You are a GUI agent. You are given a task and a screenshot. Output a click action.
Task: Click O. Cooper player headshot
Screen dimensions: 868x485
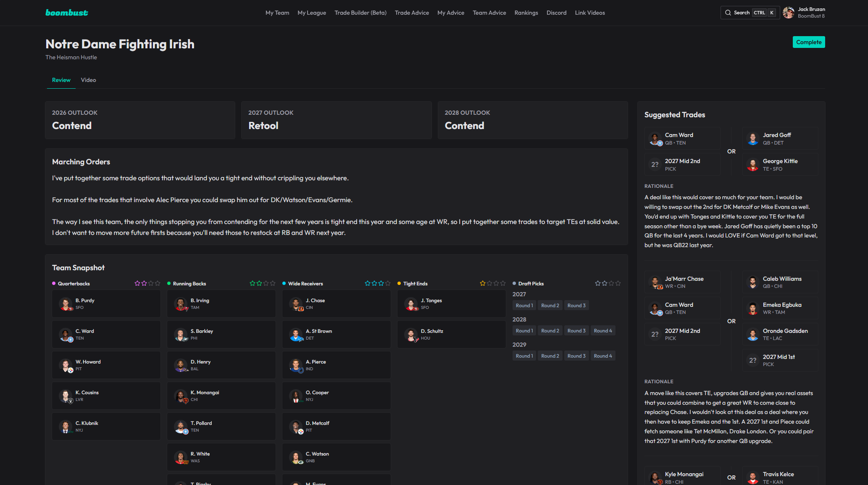tap(296, 396)
